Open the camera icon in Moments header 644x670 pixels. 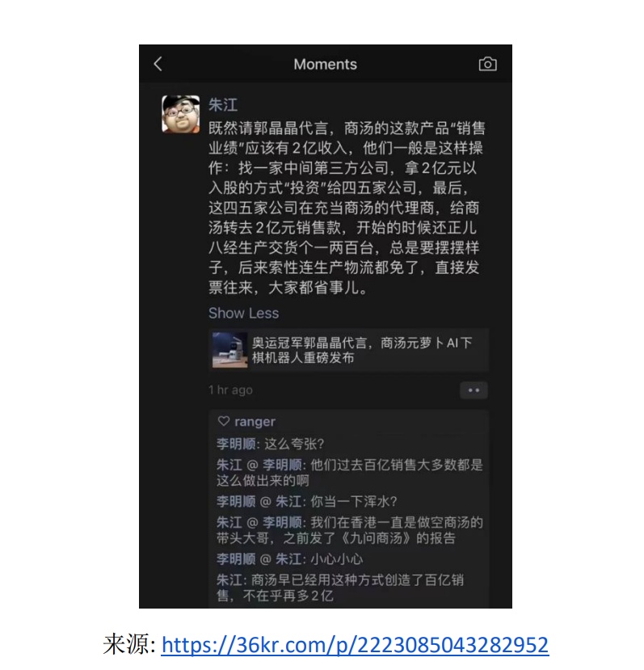tap(487, 64)
